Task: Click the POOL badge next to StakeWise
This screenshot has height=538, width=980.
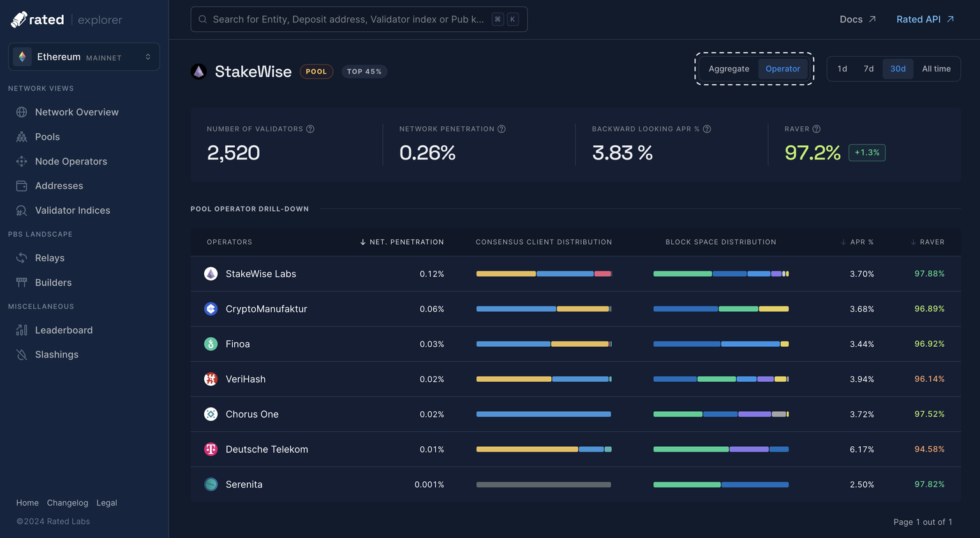Action: pos(316,71)
